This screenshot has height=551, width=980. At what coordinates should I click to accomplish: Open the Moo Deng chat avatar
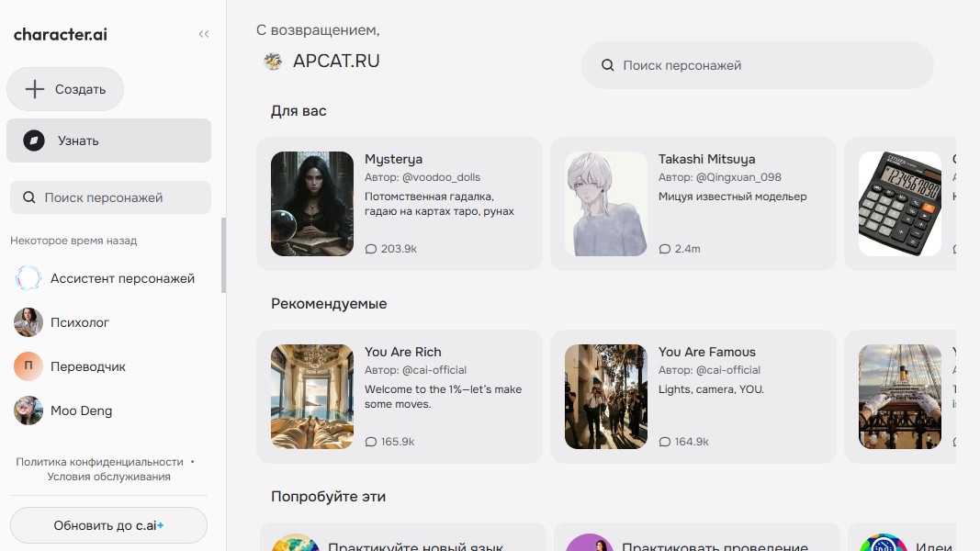pos(28,410)
